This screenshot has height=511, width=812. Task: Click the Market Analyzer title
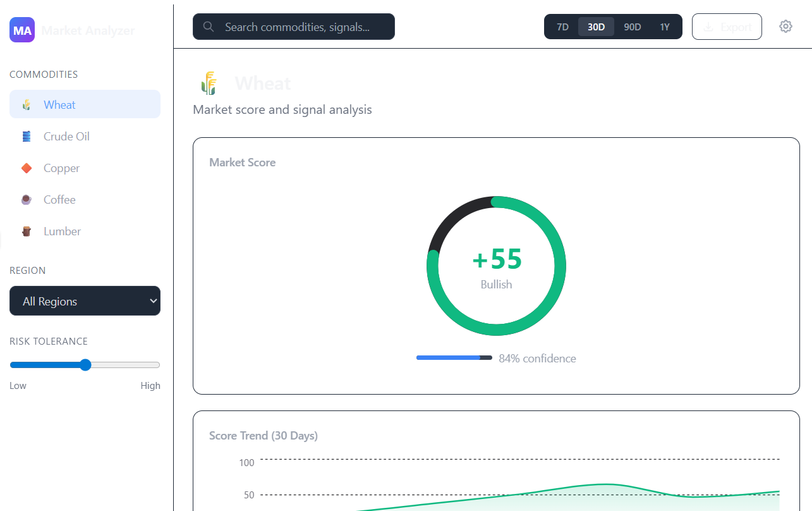point(88,30)
